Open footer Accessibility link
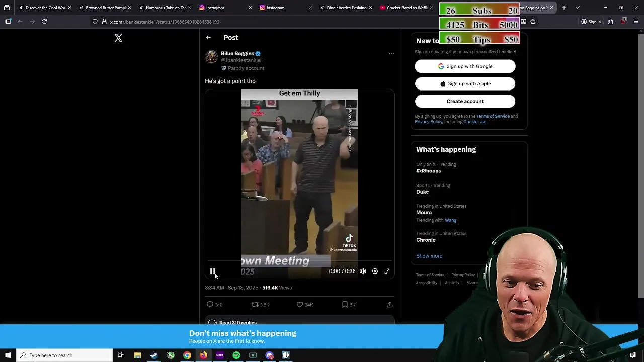The height and width of the screenshot is (362, 644). coord(426,283)
